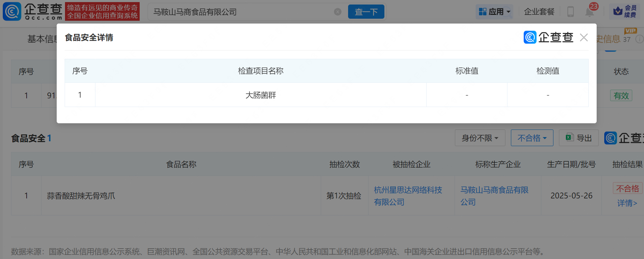
Task: Click the 被抽检企业 column header
Action: click(411, 164)
